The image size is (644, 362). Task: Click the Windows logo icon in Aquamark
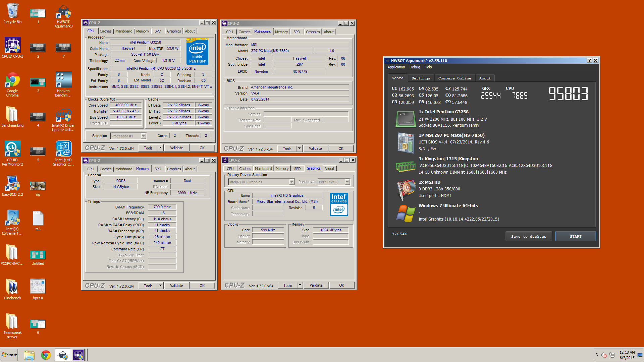pos(405,213)
